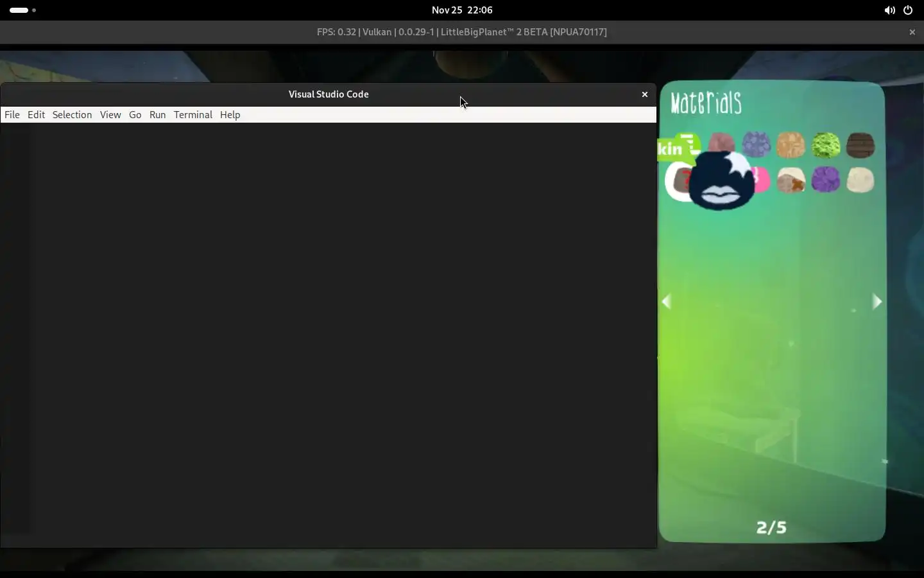
Task: Select the purple fabric material
Action: (826, 180)
